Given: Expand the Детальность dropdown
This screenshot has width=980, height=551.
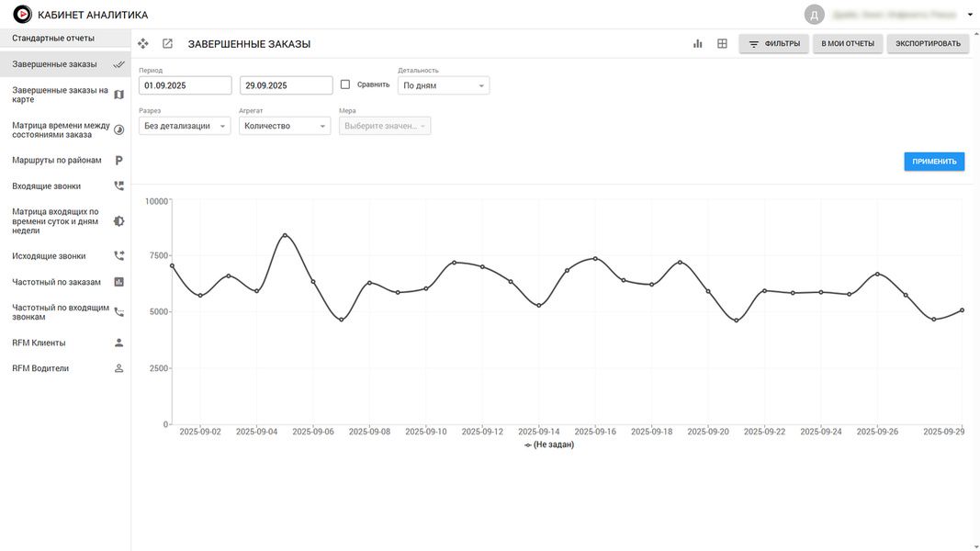Looking at the screenshot, I should tap(444, 85).
